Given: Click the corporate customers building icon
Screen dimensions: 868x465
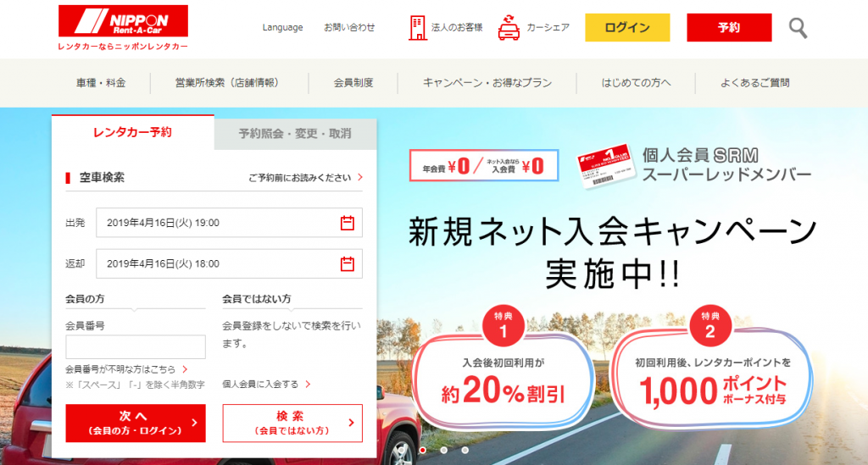Looking at the screenshot, I should (418, 27).
